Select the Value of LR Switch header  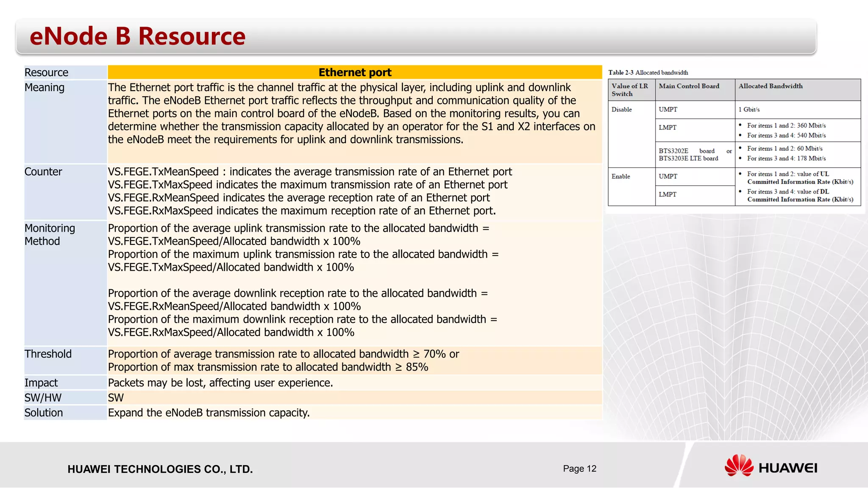tap(630, 90)
